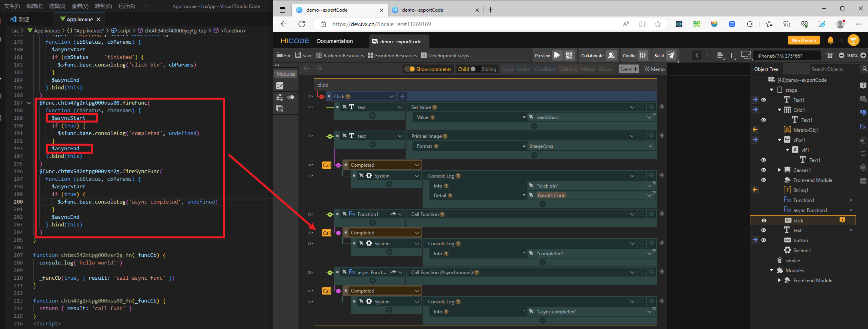Click the Search Objects input field
The height and width of the screenshot is (329, 868).
(x=835, y=69)
